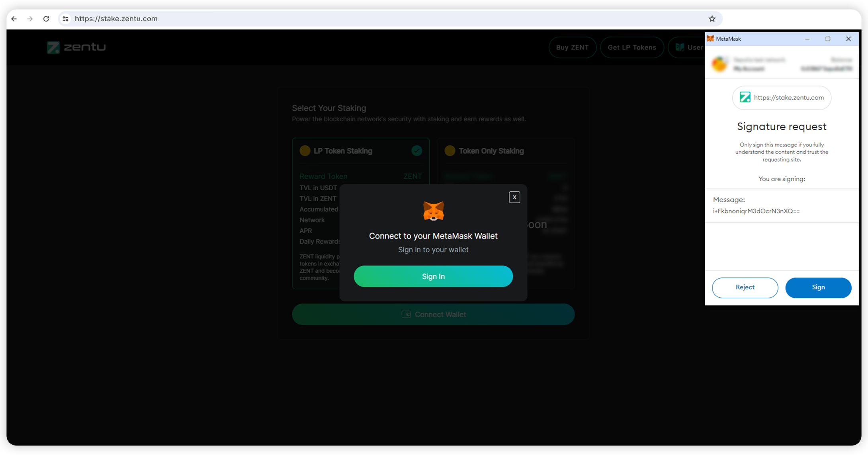Open Get LP Tokens header item
This screenshot has height=455, width=868.
(631, 47)
